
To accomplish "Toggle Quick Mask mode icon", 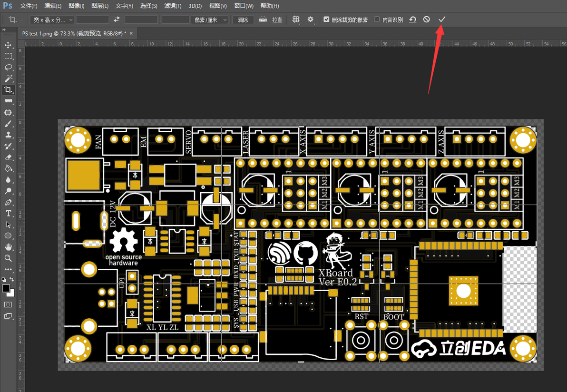I will [8, 304].
